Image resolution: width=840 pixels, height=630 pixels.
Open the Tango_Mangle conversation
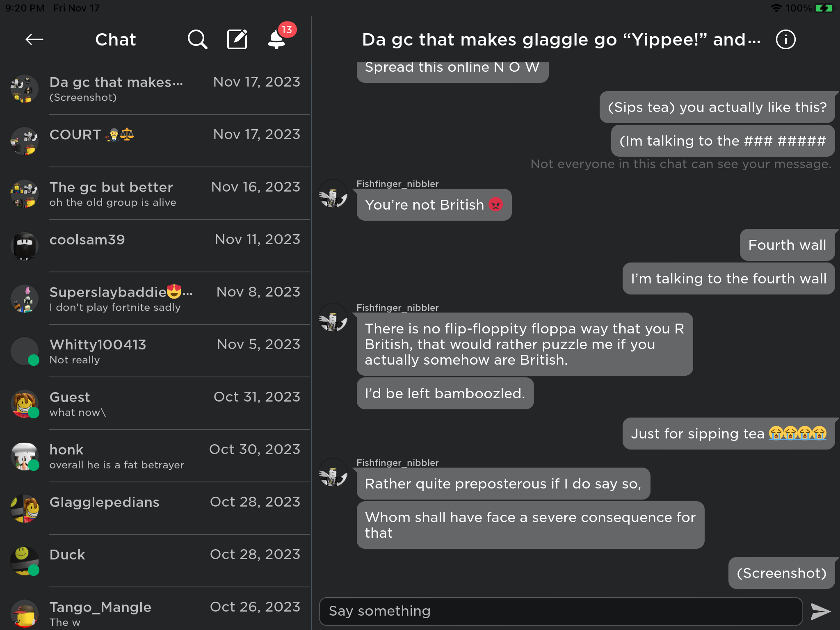pyautogui.click(x=156, y=613)
